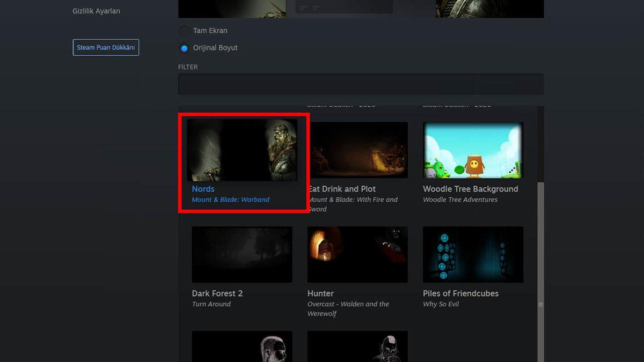Select the "Orijinal Boyut" radio button

point(184,47)
